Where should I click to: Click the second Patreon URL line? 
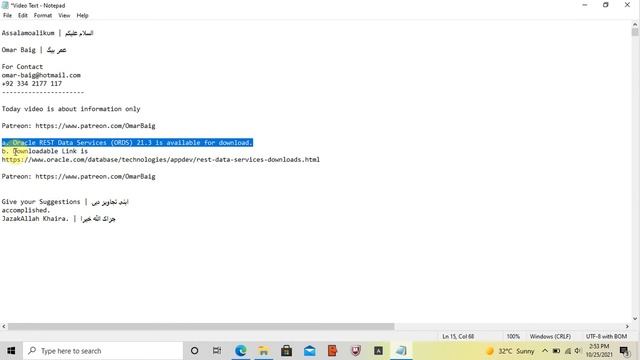click(x=78, y=176)
